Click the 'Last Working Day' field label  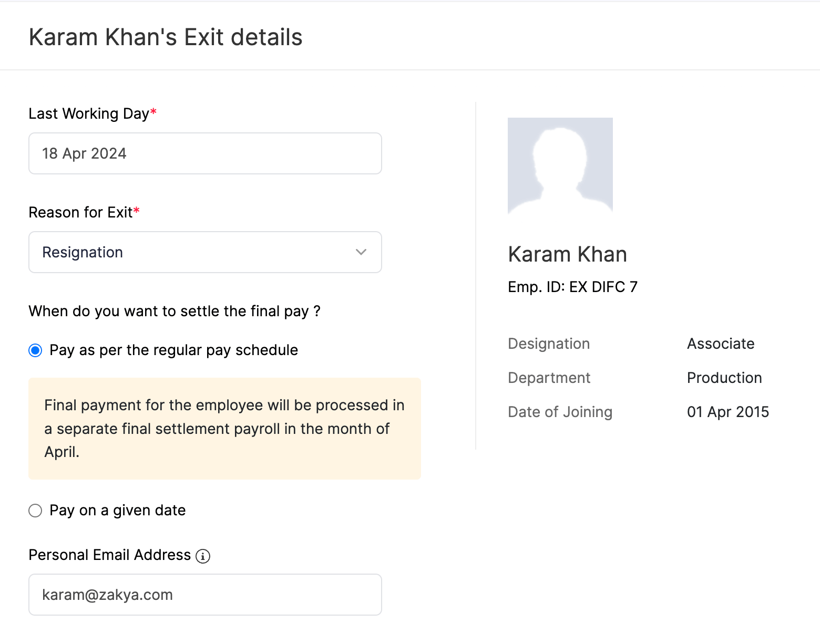pyautogui.click(x=89, y=113)
